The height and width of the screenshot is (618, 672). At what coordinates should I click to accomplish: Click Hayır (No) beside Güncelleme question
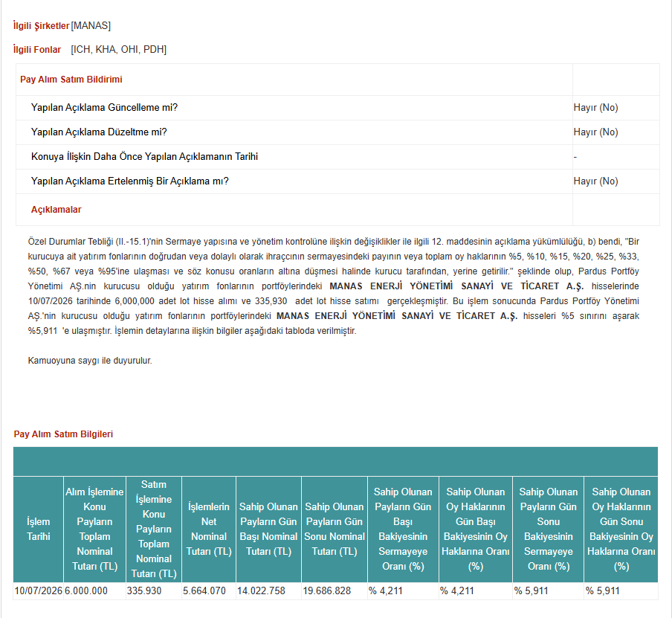pyautogui.click(x=595, y=108)
